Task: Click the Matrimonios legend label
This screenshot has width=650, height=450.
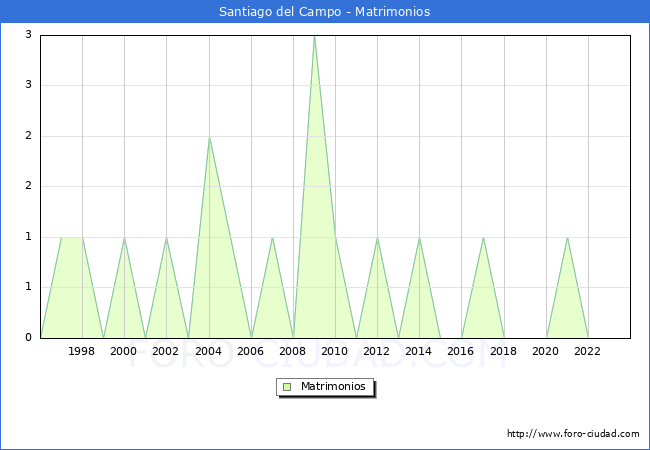Action: point(333,386)
